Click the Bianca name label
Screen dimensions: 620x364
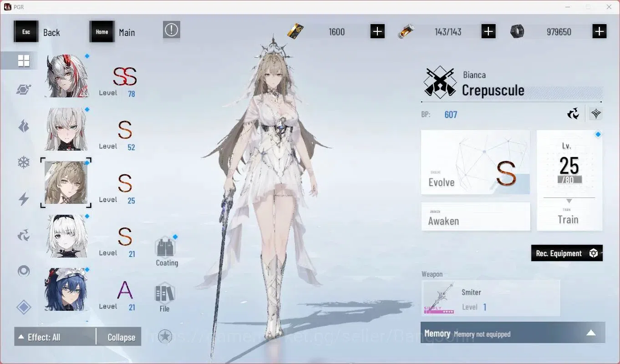pyautogui.click(x=474, y=75)
